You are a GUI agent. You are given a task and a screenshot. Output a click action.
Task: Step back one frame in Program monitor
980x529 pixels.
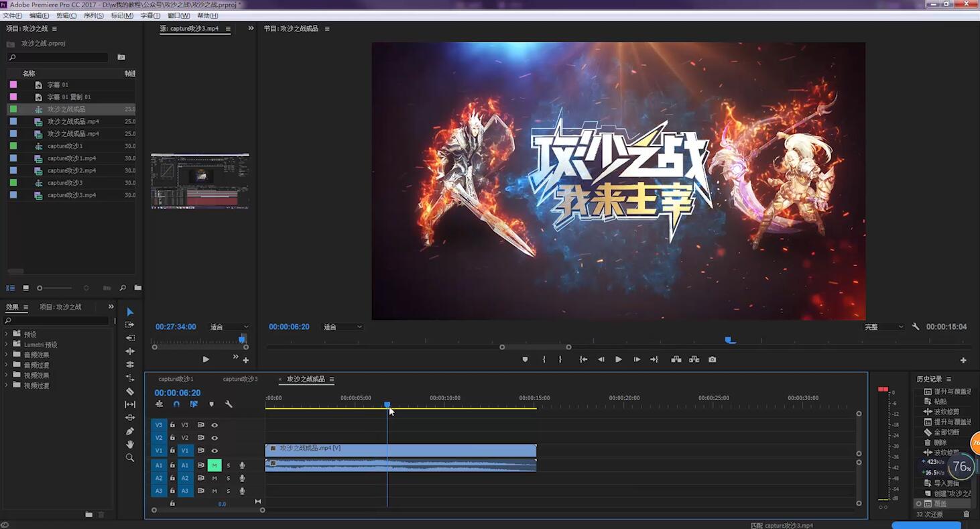pyautogui.click(x=601, y=359)
